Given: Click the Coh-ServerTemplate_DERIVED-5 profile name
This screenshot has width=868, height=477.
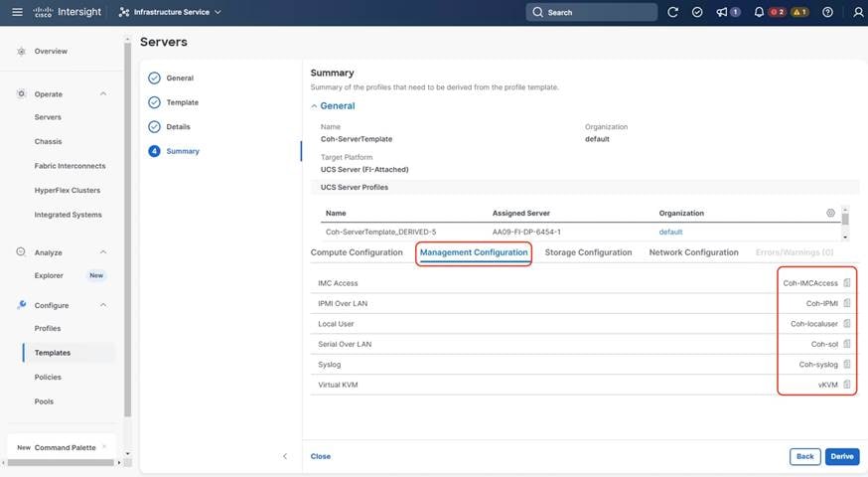Looking at the screenshot, I should tap(380, 233).
